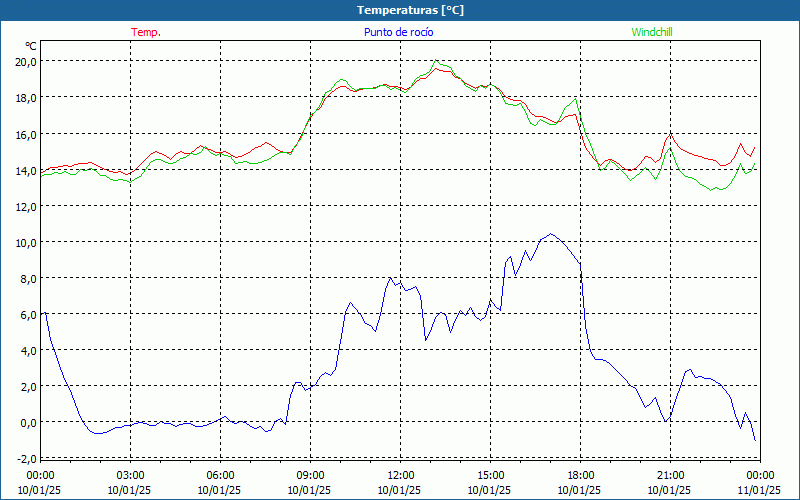Viewport: 800px width, 500px height.
Task: Click the '06:00' time axis label
Action: click(x=220, y=476)
